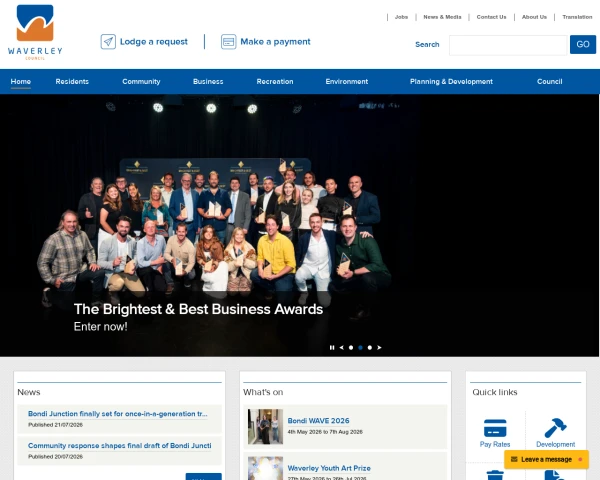Viewport: 600px width, 480px height.
Task: Open the Community response shapes final draft article
Action: pos(119,446)
